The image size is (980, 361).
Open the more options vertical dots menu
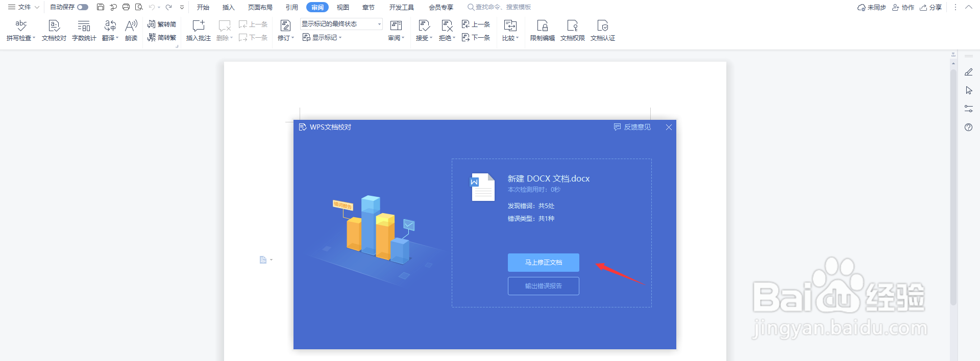pyautogui.click(x=955, y=7)
